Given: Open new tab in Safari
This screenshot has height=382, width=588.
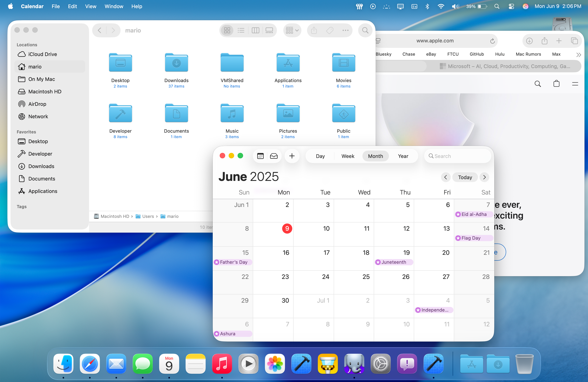Looking at the screenshot, I should click(x=559, y=41).
